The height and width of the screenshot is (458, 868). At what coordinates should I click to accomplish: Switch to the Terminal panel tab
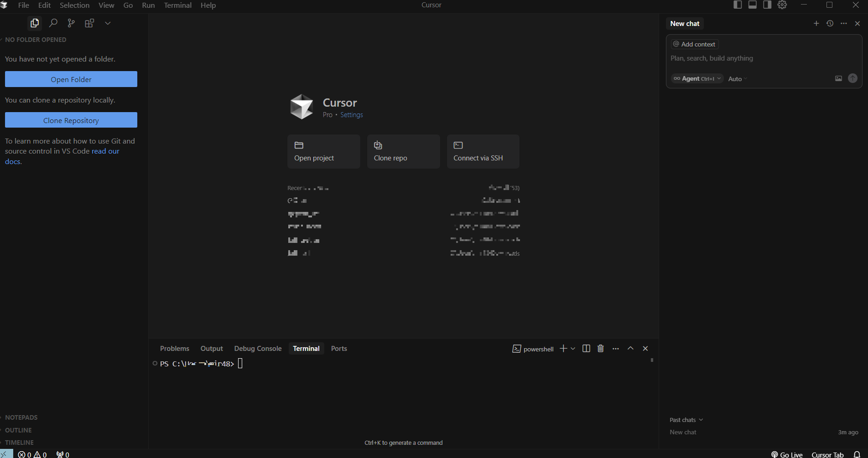tap(306, 348)
